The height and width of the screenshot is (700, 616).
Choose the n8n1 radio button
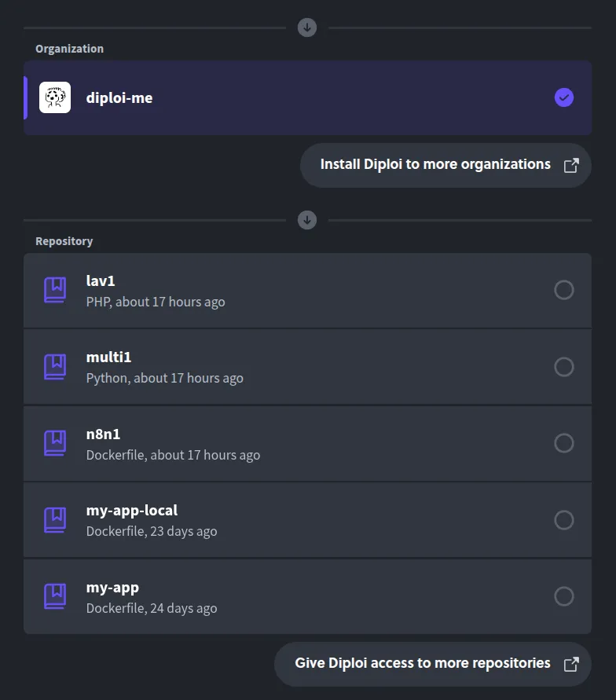click(x=564, y=443)
